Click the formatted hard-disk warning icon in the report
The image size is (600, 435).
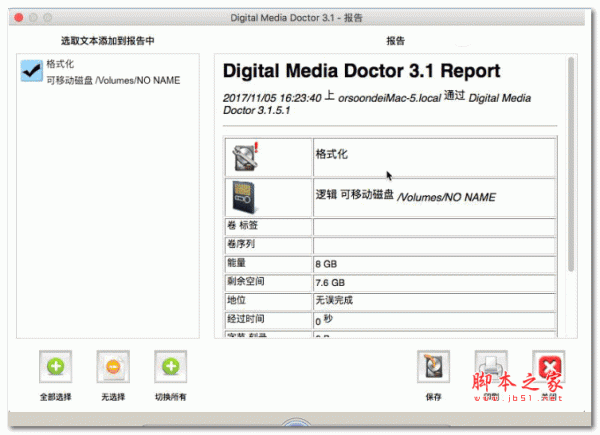point(246,157)
